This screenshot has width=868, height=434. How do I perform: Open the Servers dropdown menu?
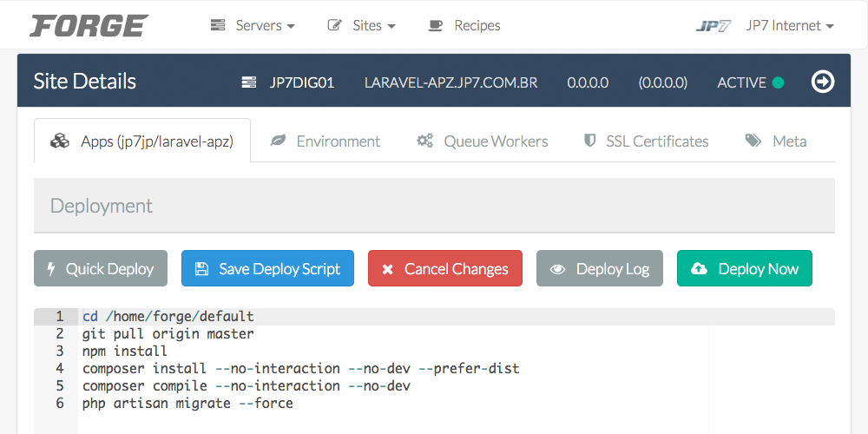click(265, 25)
